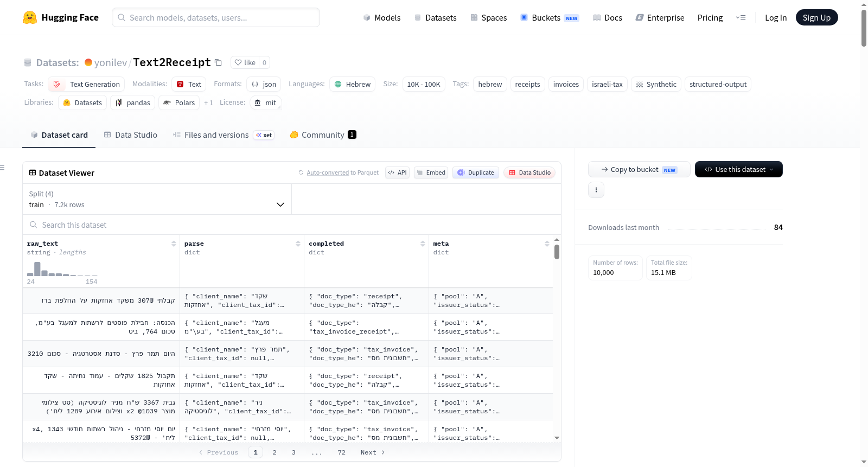
Task: Open the Pricing page link
Action: click(710, 17)
